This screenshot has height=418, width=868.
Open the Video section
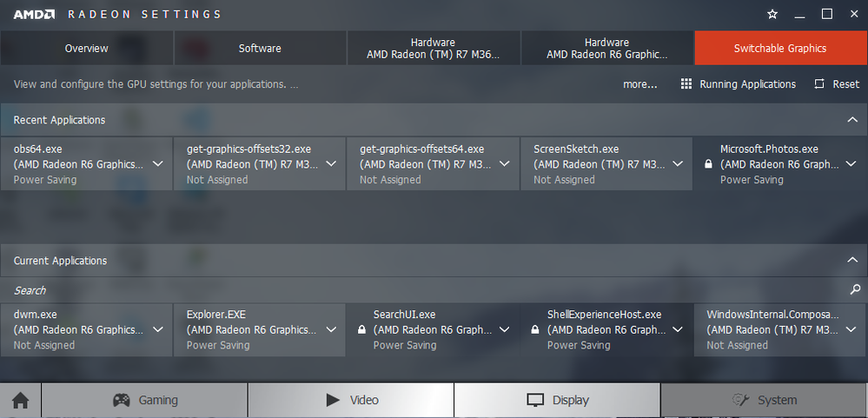(351, 400)
